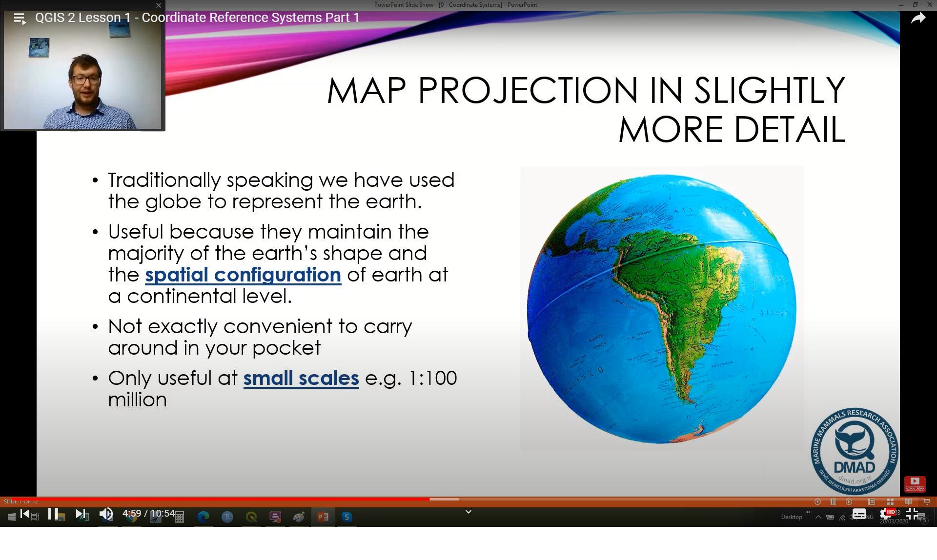Open RStudio from the taskbar
The height and width of the screenshot is (560, 937).
pyautogui.click(x=228, y=516)
